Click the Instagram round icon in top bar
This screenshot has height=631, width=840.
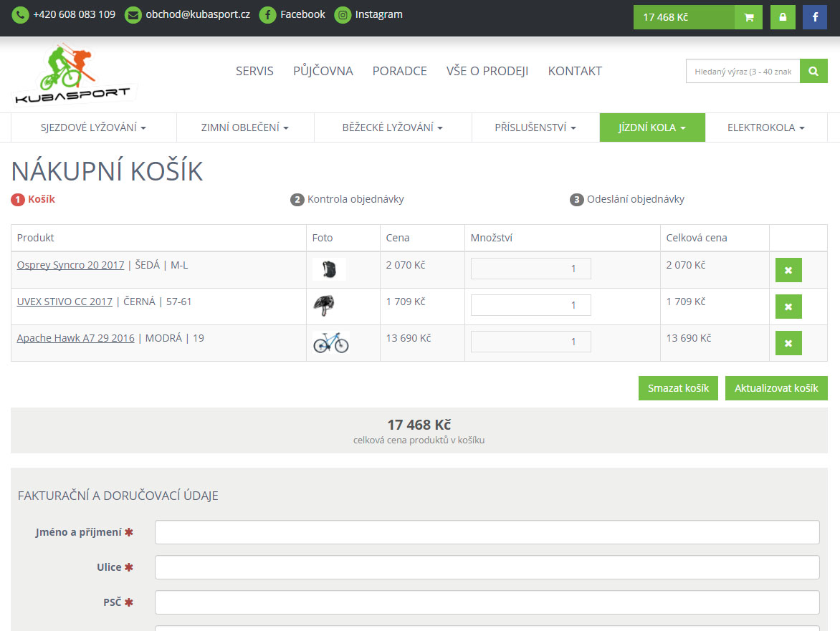(x=343, y=15)
